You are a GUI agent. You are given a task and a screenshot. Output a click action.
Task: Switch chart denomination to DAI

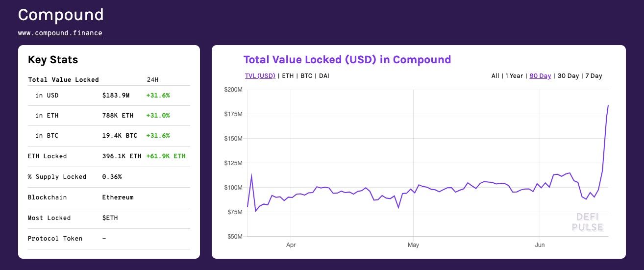(x=324, y=76)
